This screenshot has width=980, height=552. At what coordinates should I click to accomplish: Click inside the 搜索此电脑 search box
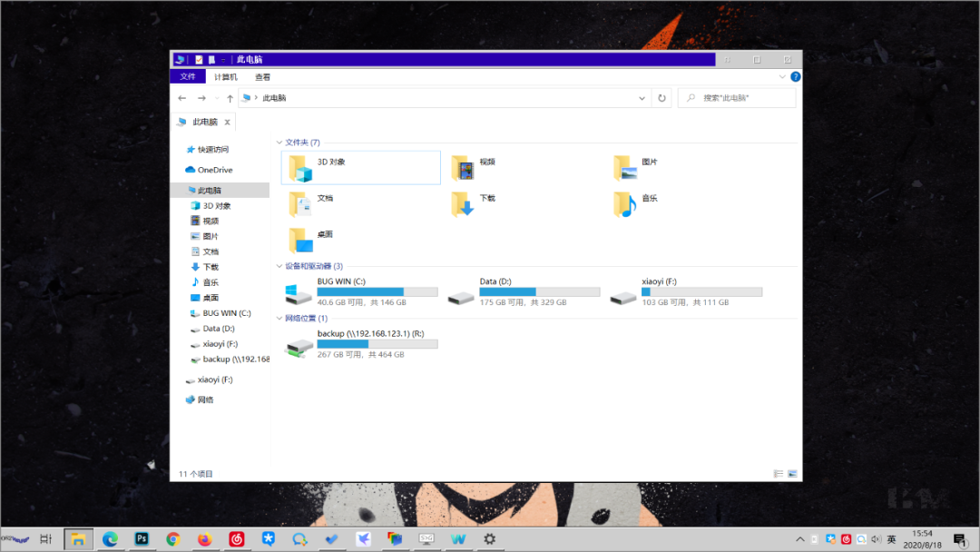tap(735, 97)
